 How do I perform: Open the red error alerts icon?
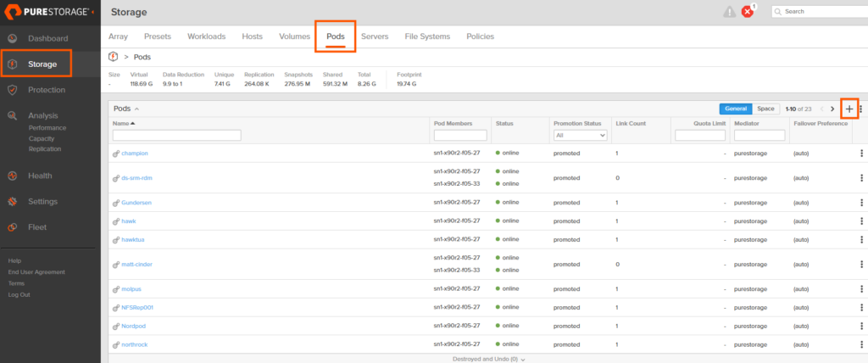tap(747, 12)
